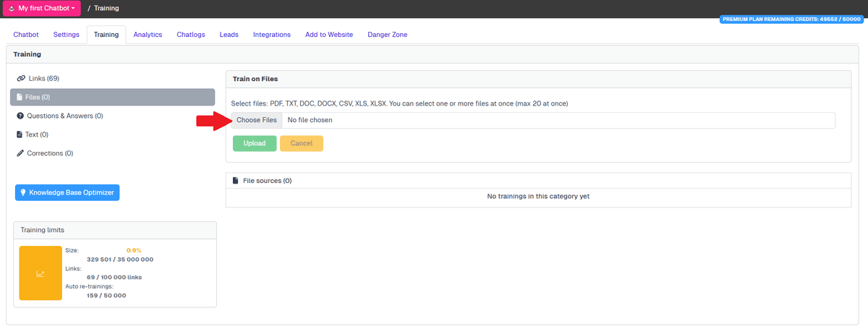Screen dimensions: 868x329
Task: Click the question mark icon for Questions & Answers
Action: click(20, 116)
